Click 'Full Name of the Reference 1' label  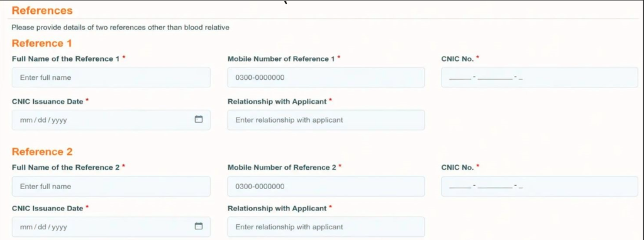(65, 58)
